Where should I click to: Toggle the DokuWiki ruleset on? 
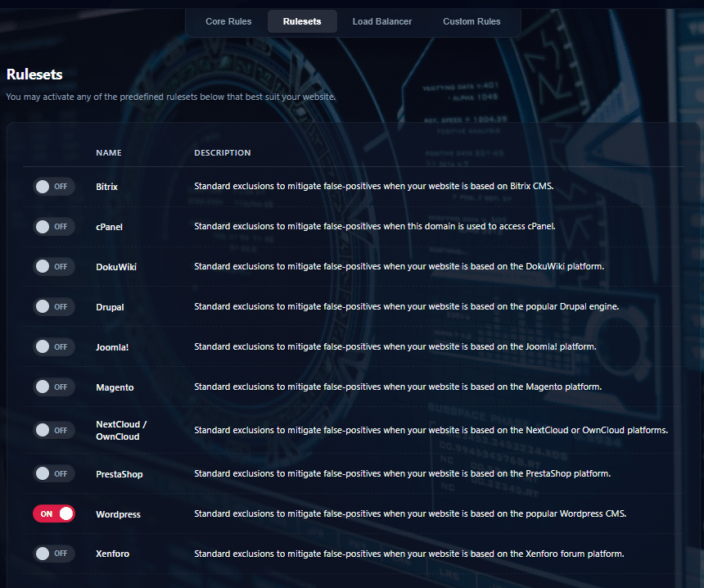click(x=53, y=266)
